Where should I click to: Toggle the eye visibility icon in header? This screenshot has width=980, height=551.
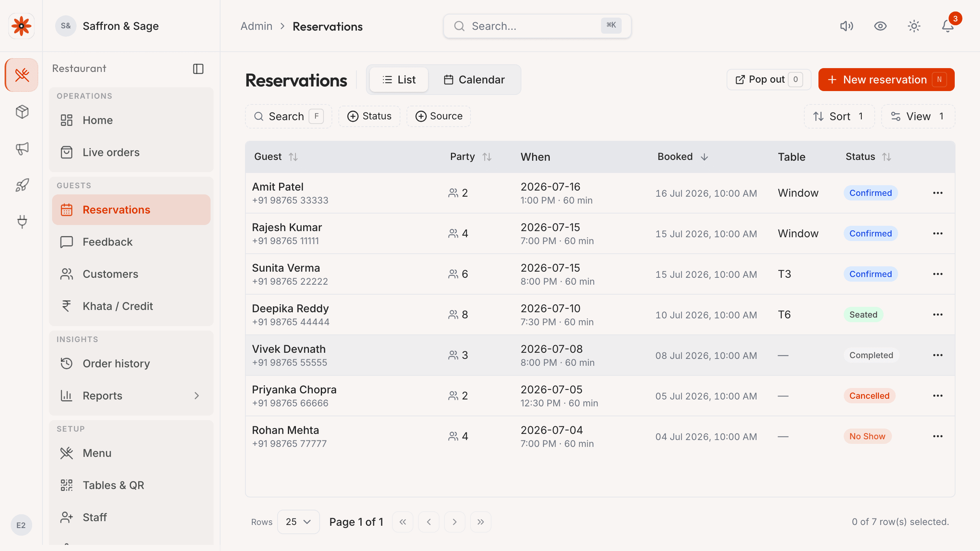(x=880, y=26)
